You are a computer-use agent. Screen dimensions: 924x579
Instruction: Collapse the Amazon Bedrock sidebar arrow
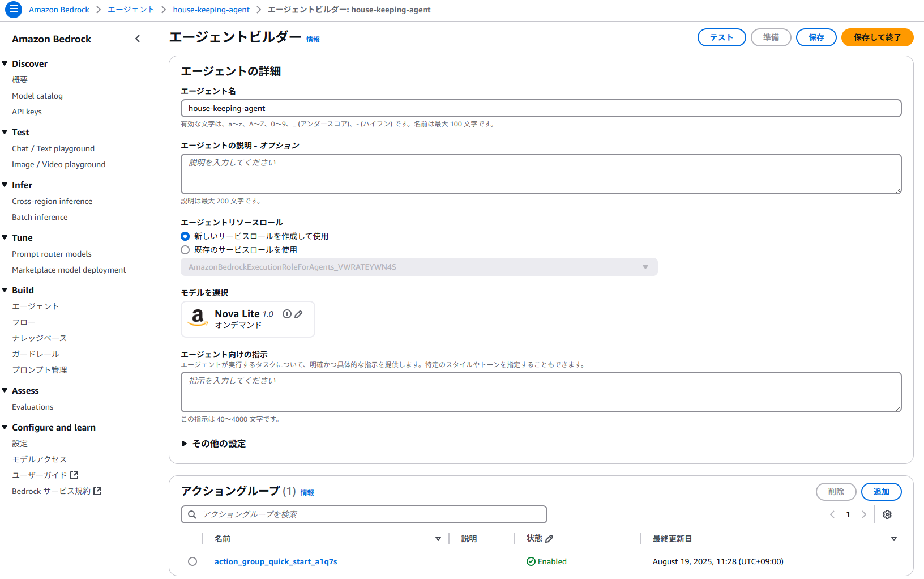138,39
